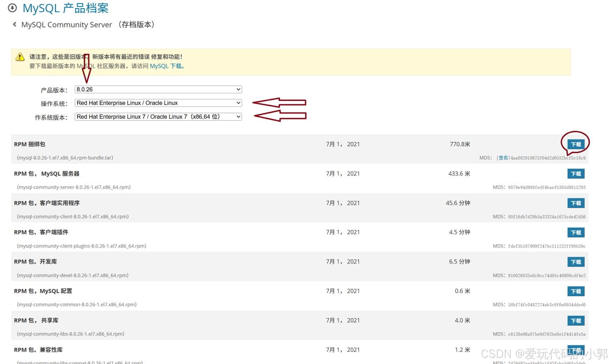Click the 1.2 米 size value
The height and width of the screenshot is (364, 609).
(463, 350)
